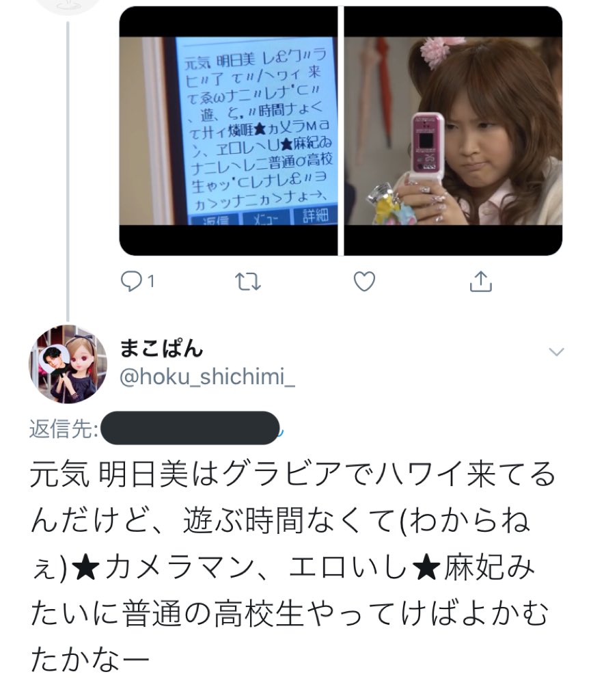Tap the blacked-out reply recipient mention
The width and height of the screenshot is (591, 700).
191,428
